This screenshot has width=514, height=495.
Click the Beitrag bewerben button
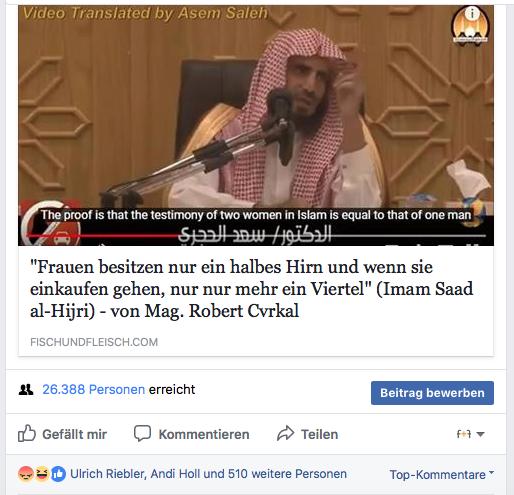(432, 393)
